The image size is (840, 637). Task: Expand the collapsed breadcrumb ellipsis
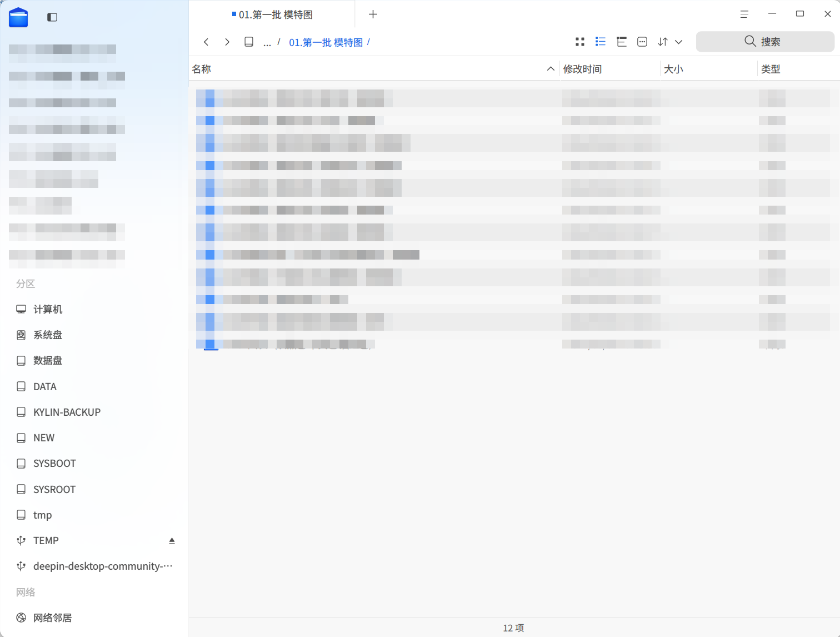[267, 43]
